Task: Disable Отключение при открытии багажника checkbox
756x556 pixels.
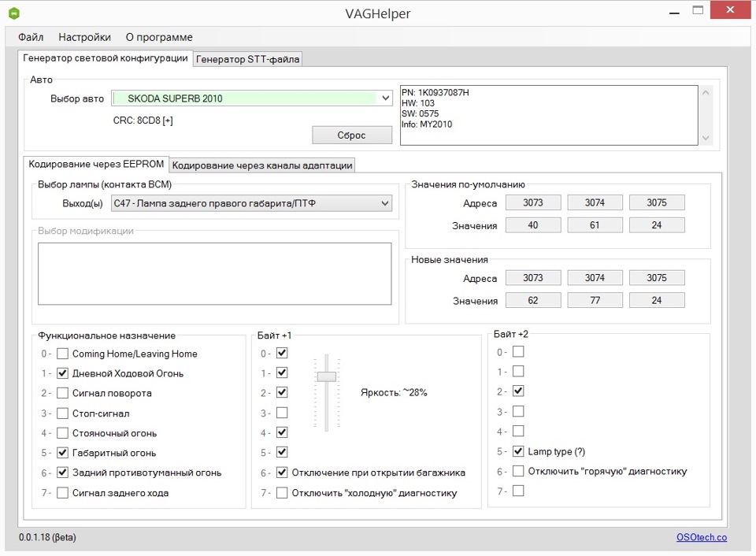Action: [282, 473]
